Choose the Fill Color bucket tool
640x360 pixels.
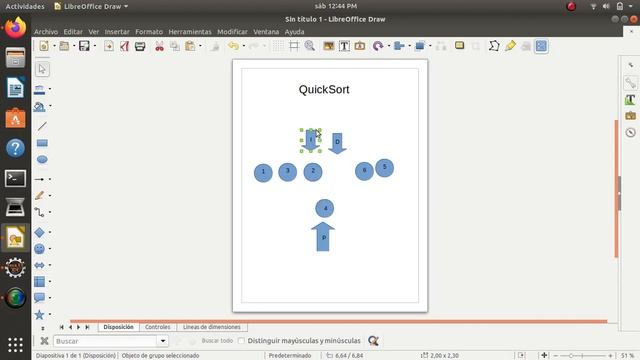coord(40,107)
